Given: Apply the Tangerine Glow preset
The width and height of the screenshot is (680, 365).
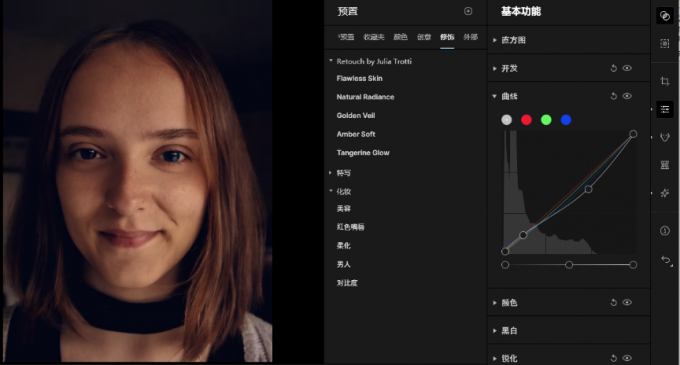Looking at the screenshot, I should tap(363, 153).
